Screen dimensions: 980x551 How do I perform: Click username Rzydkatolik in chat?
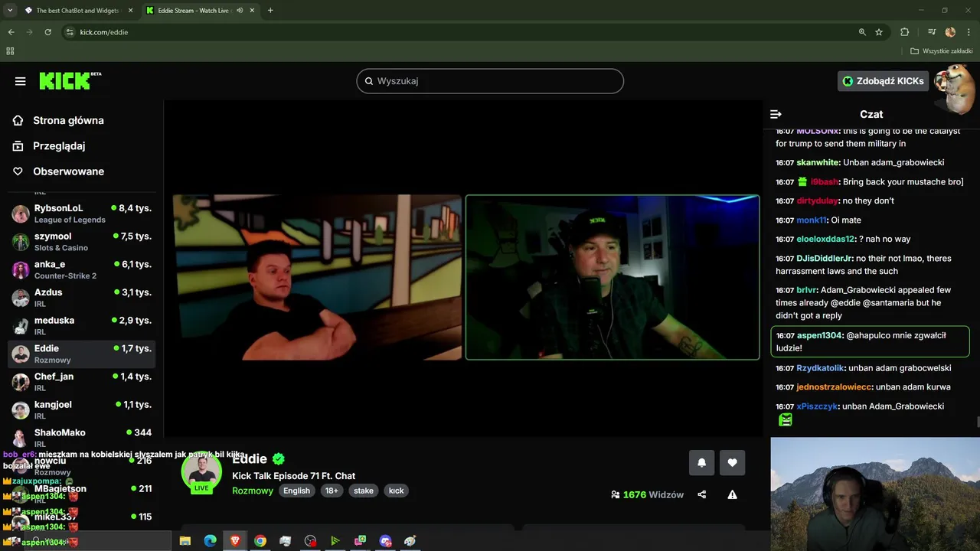[x=820, y=368]
